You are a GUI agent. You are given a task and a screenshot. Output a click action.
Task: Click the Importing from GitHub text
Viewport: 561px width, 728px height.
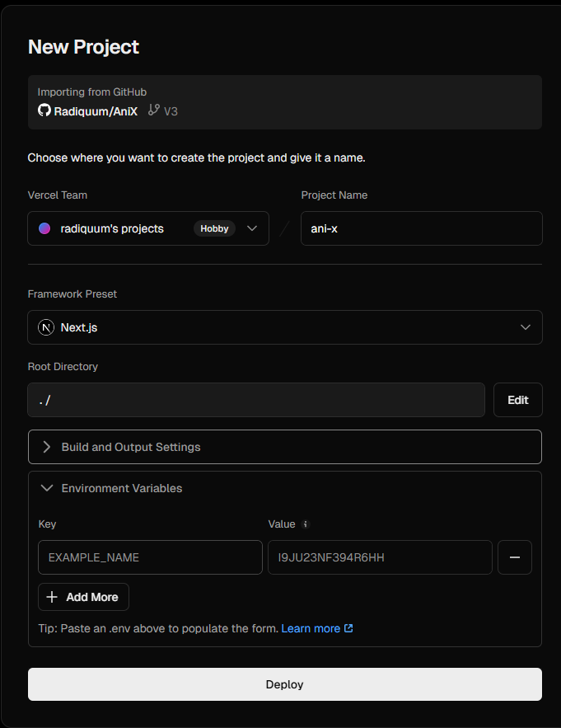[x=92, y=92]
